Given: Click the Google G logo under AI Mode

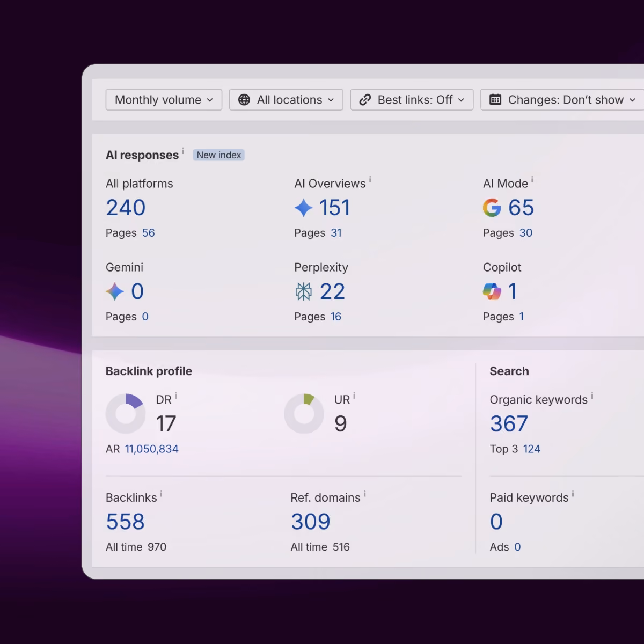Looking at the screenshot, I should (x=492, y=208).
